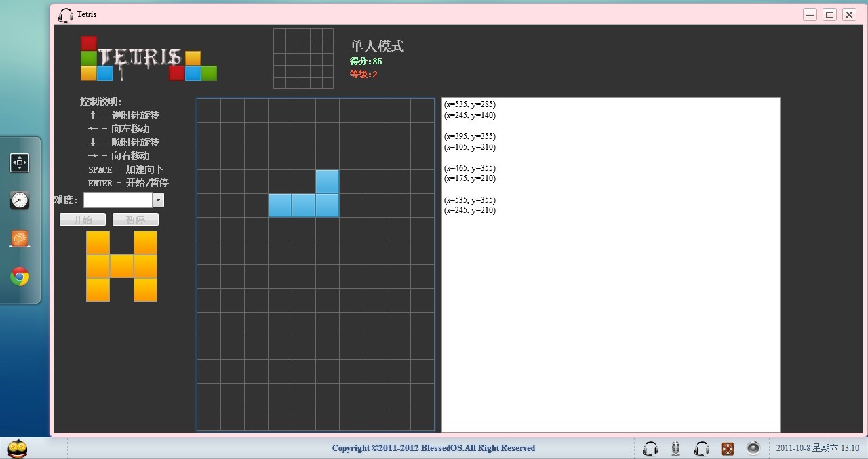This screenshot has width=868, height=459.
Task: Click the 控制说明 heading
Action: click(x=101, y=102)
